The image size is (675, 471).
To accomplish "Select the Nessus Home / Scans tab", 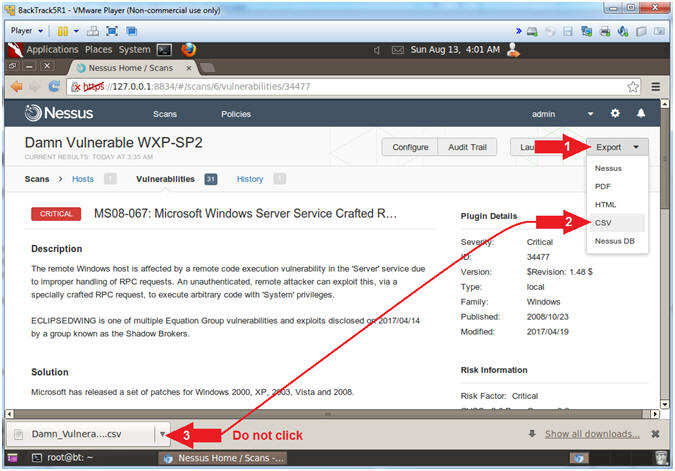I will point(130,68).
